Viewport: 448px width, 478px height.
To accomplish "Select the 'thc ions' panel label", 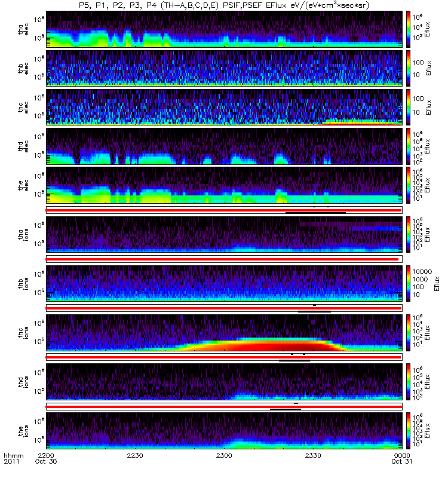I will coord(23,333).
